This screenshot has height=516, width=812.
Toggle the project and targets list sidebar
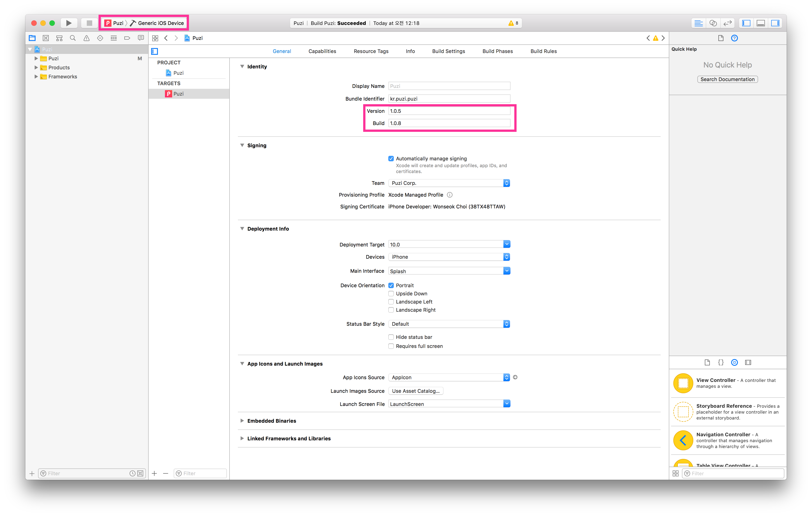155,51
